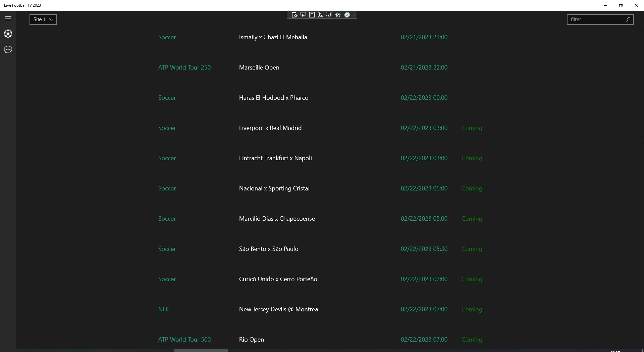The height and width of the screenshot is (352, 644).
Task: Open Live Visual Tree from debug toolbar
Action: [294, 15]
